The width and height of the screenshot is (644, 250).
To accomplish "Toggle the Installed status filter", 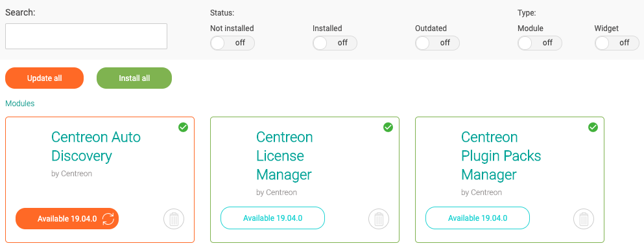I will [x=335, y=43].
